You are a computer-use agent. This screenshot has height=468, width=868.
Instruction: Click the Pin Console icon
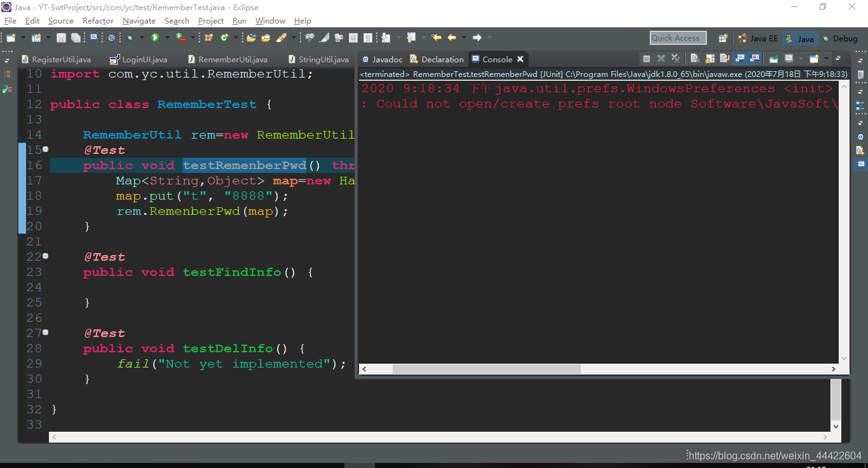[773, 59]
